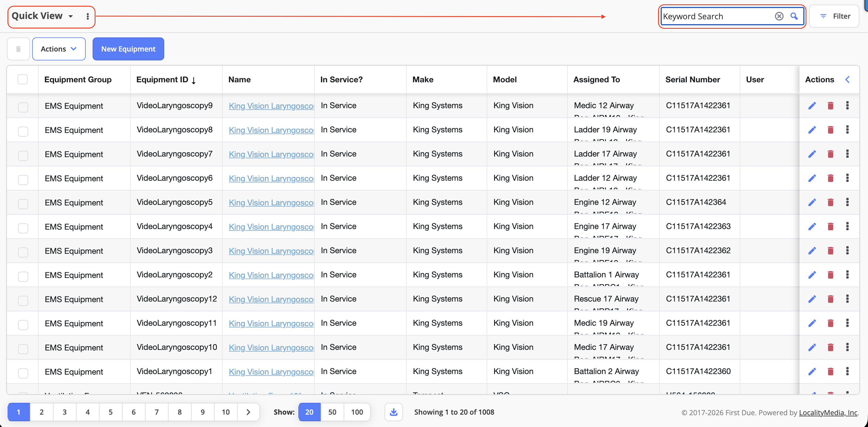Edit VideoLaryngoscopy7 with the pencil icon

pos(812,154)
